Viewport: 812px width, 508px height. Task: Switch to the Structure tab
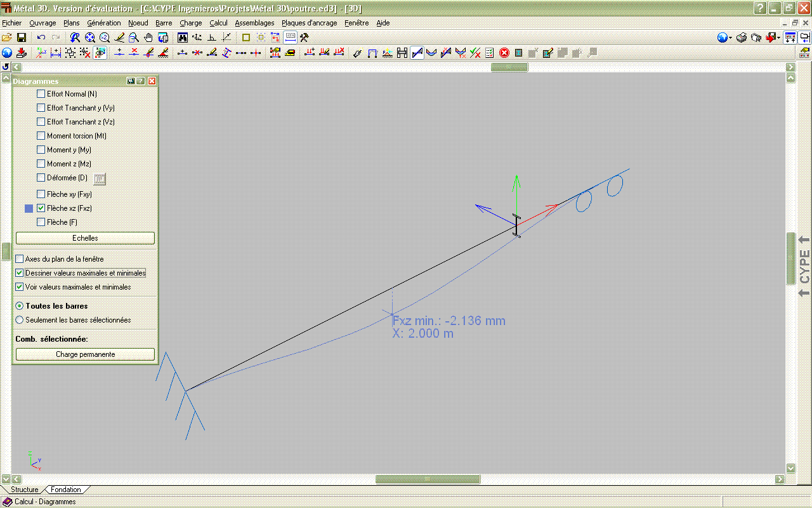click(25, 490)
